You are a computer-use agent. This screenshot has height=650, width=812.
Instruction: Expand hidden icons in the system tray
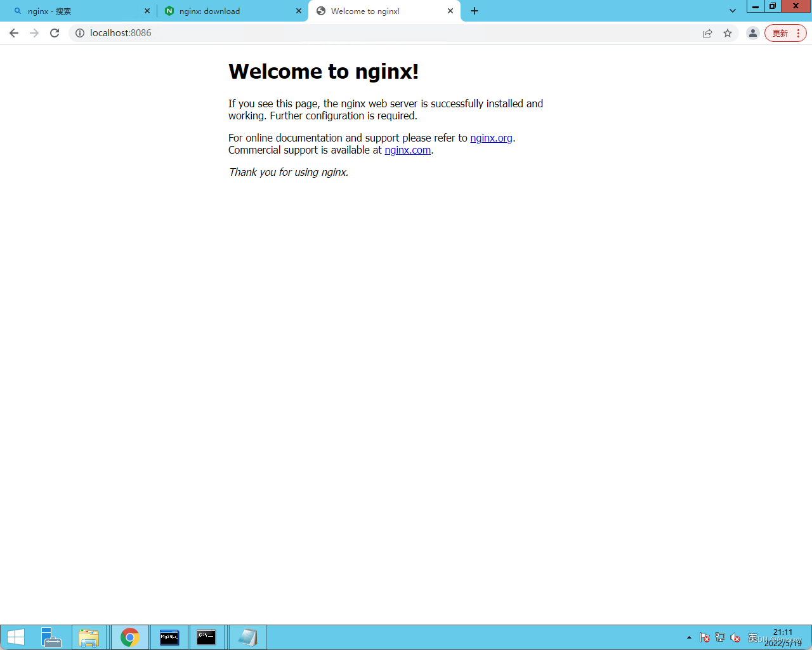tap(689, 637)
